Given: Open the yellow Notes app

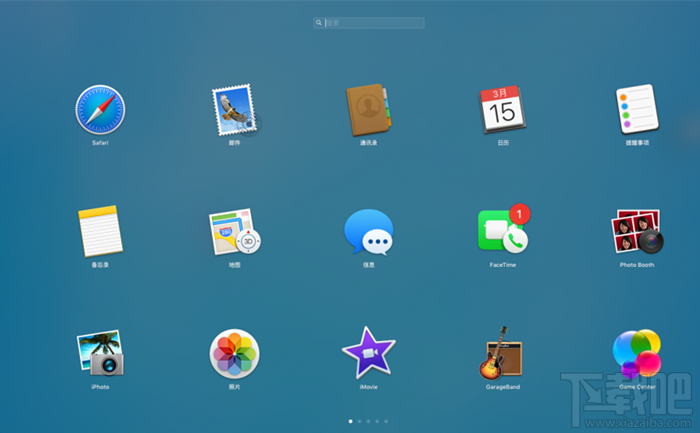Looking at the screenshot, I should 100,231.
